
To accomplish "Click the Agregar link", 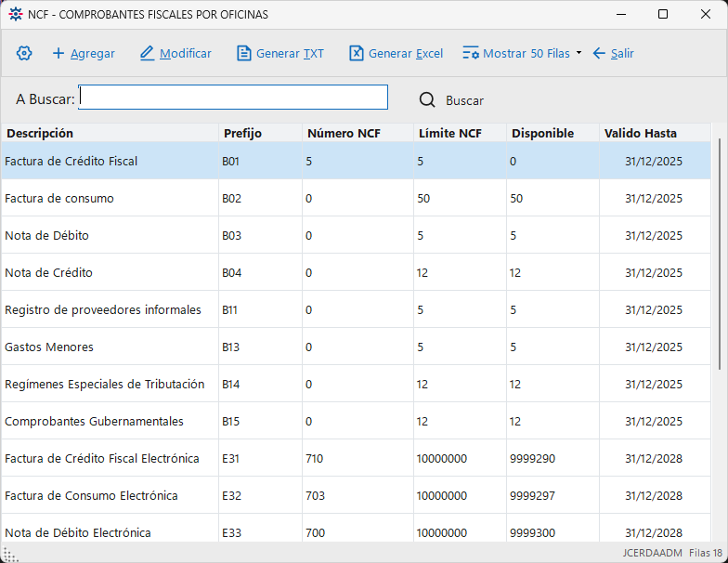I will pyautogui.click(x=93, y=54).
